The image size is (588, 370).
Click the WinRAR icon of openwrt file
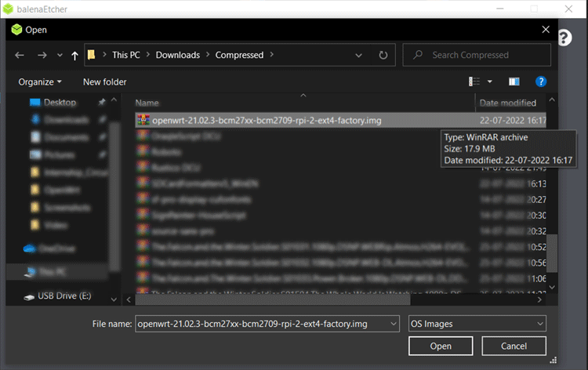143,120
